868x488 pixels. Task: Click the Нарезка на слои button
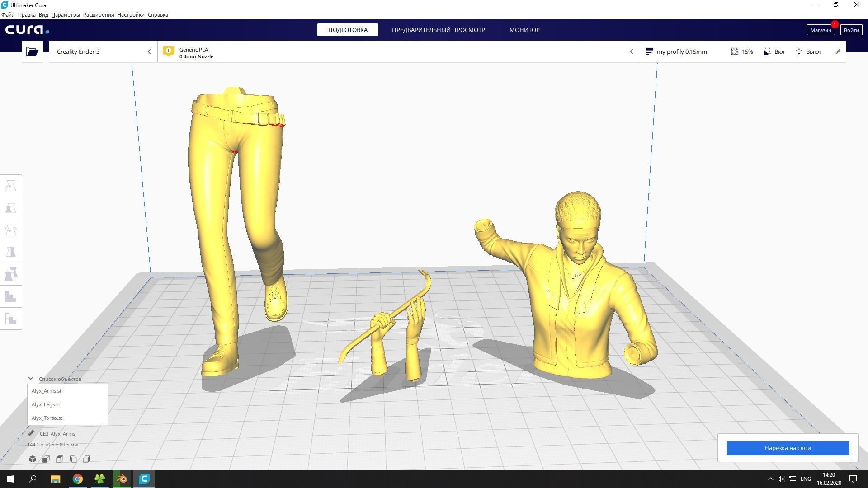click(788, 448)
